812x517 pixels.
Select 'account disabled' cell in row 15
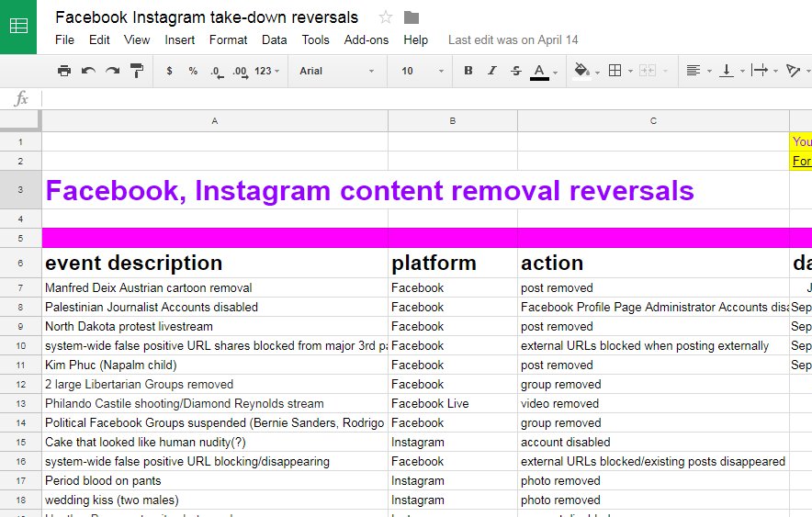653,442
